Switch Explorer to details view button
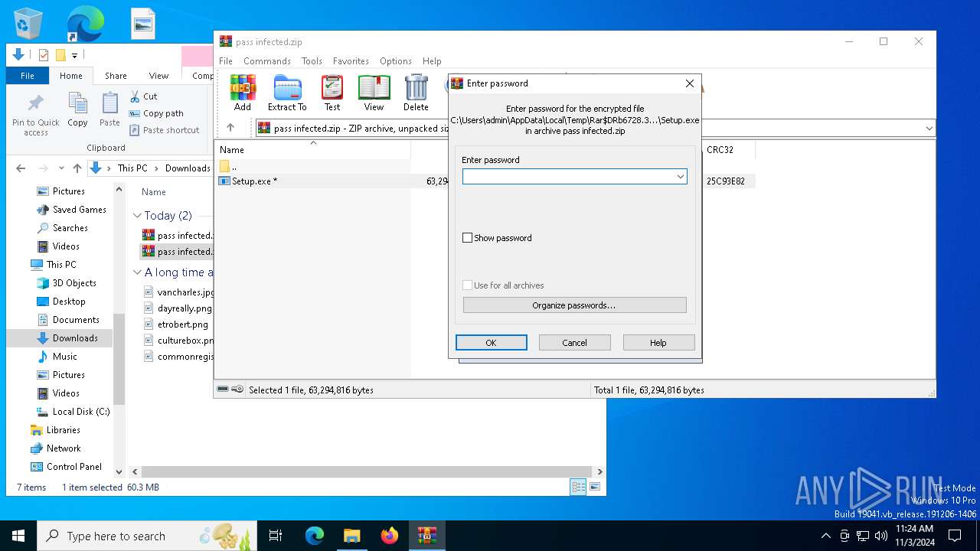 click(x=579, y=487)
